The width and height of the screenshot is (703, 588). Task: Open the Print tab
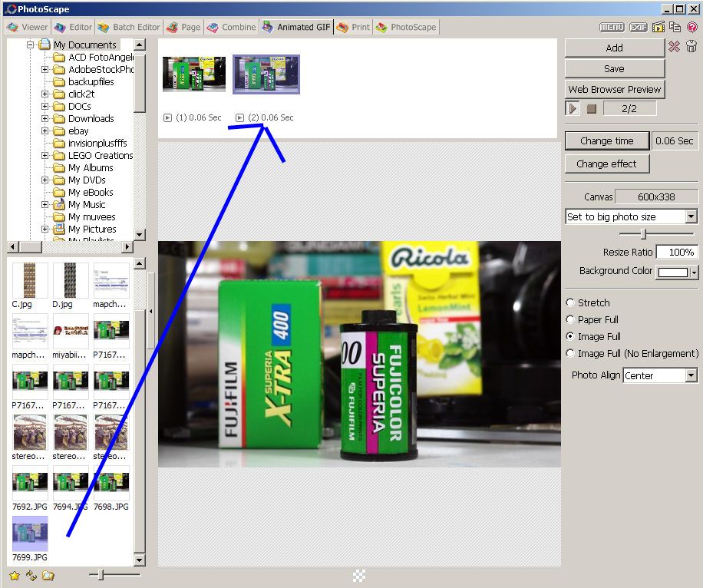(353, 27)
